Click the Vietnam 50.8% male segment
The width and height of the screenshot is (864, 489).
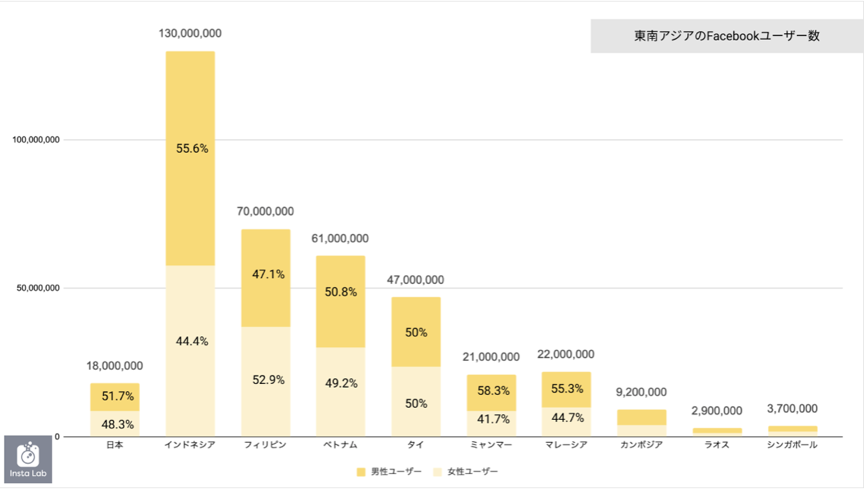(x=341, y=302)
